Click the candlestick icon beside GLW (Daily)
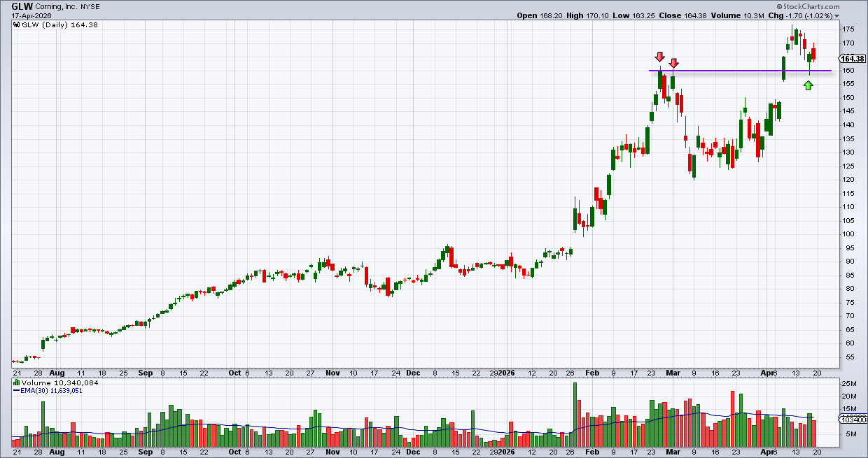Viewport: 868px width, 458px height. [17, 24]
